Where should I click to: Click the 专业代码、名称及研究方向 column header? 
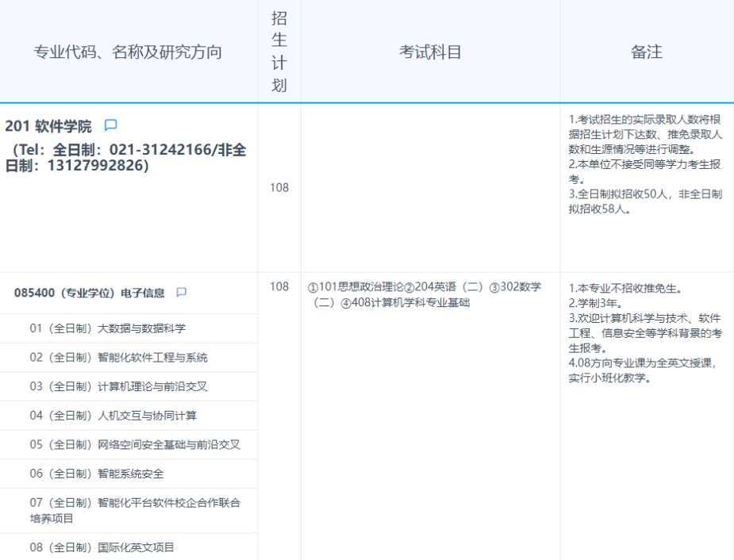[x=128, y=52]
